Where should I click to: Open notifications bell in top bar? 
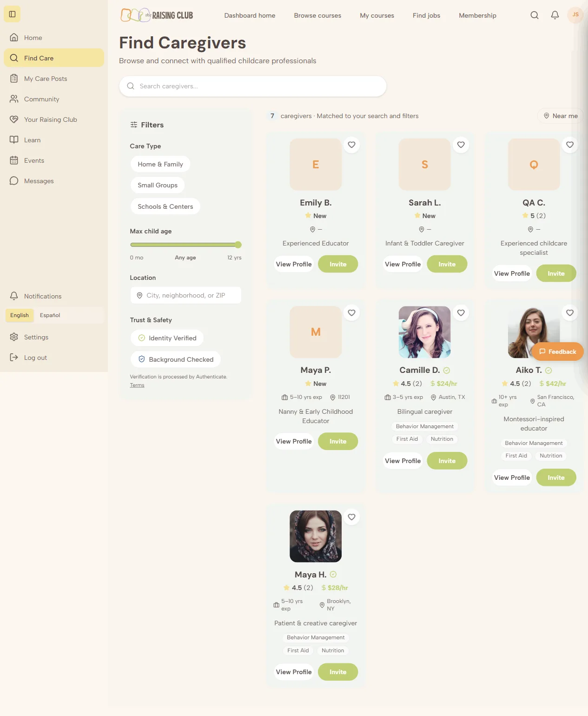pos(555,15)
